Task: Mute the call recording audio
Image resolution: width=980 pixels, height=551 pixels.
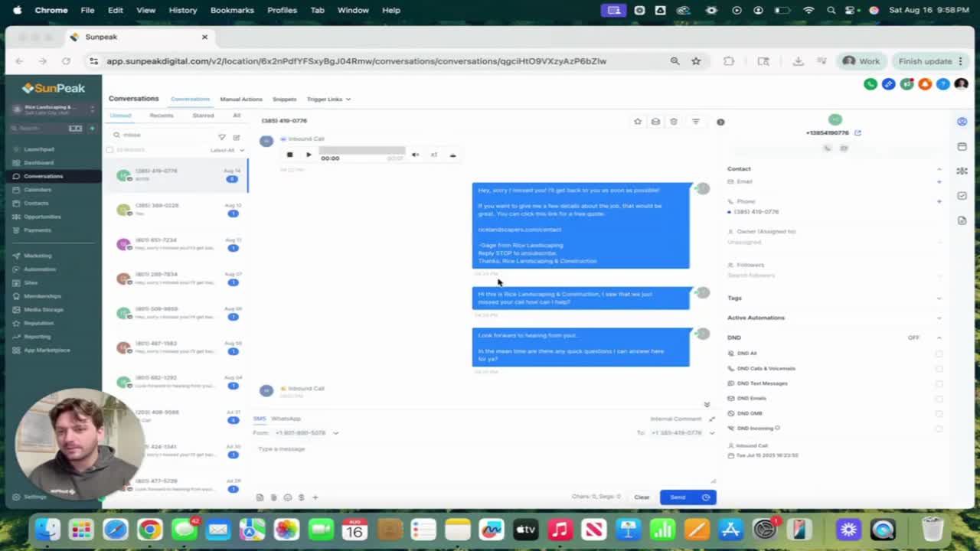Action: [x=415, y=155]
